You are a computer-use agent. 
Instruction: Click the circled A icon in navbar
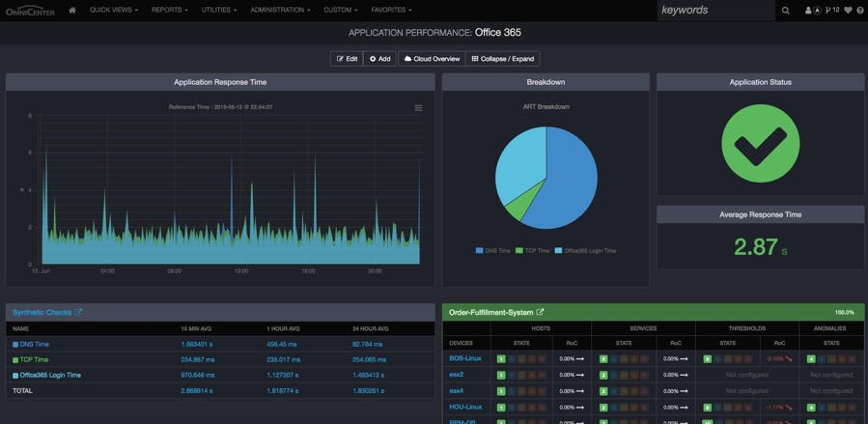click(816, 10)
